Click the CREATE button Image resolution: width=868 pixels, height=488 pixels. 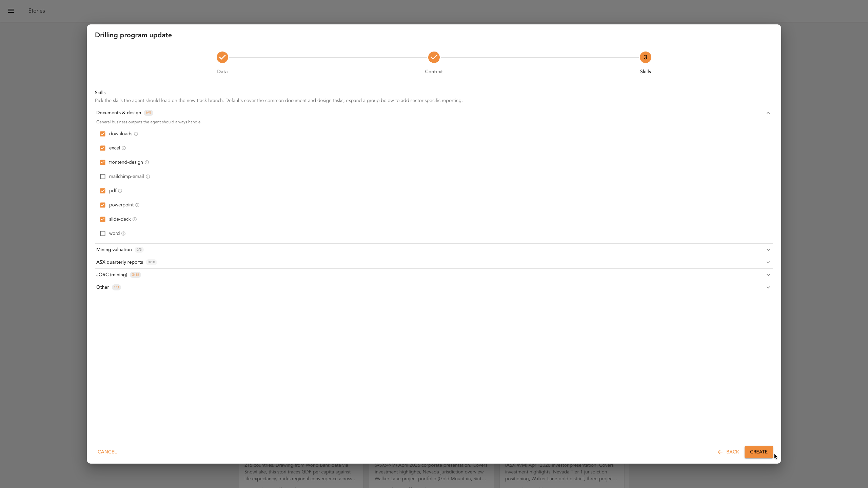tap(758, 452)
